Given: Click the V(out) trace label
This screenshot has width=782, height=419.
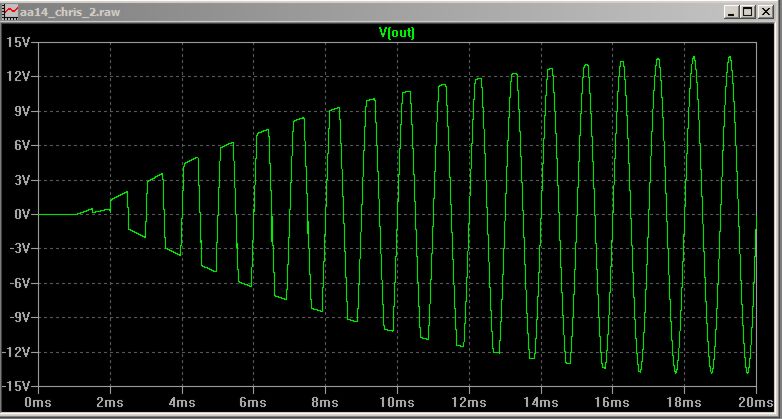Looking at the screenshot, I should (397, 33).
